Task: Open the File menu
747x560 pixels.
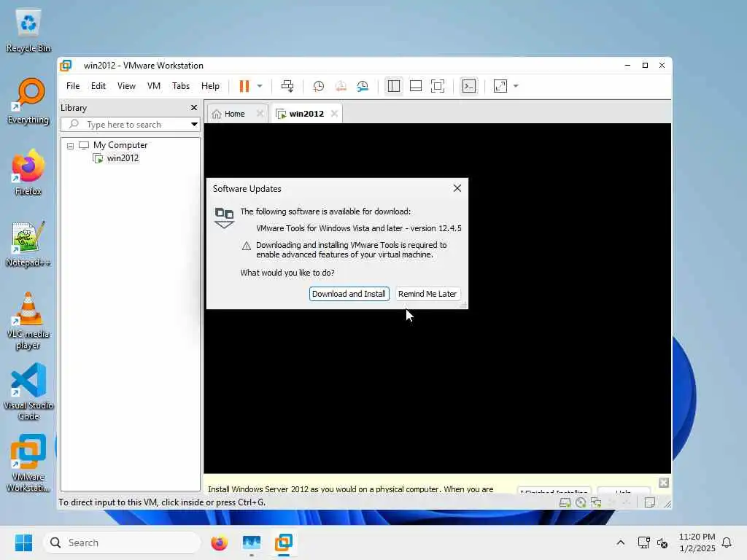Action: point(73,86)
